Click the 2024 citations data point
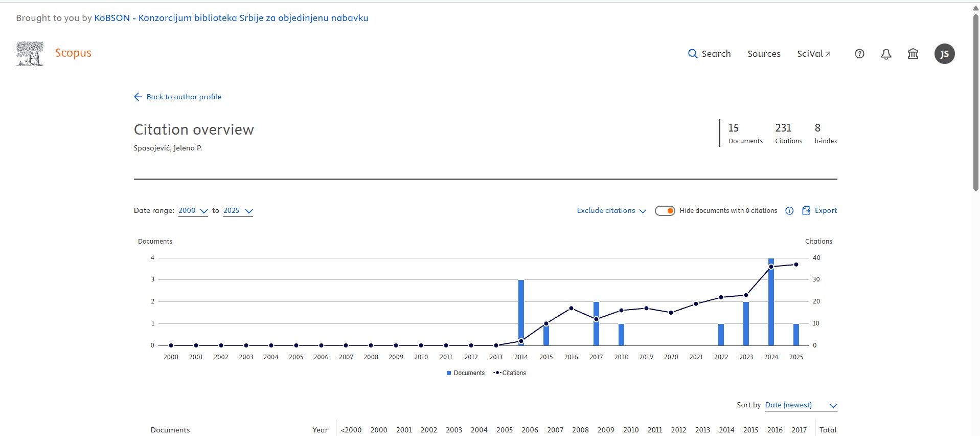The image size is (980, 436). pos(771,267)
